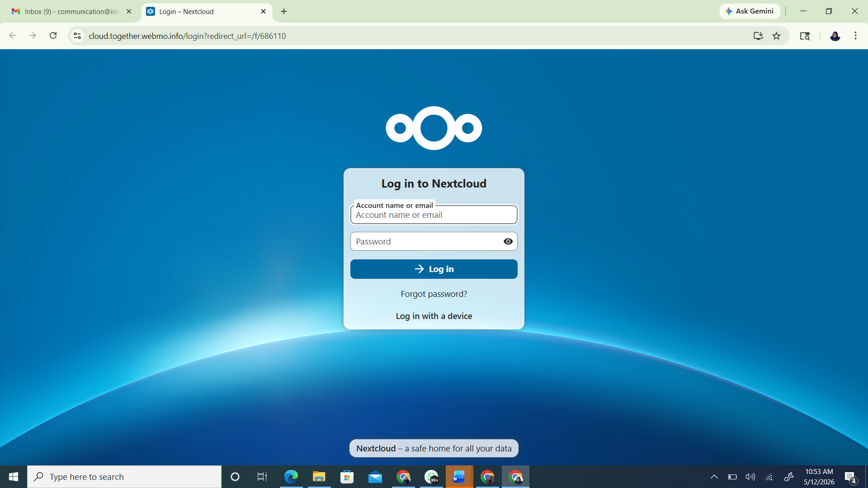This screenshot has width=868, height=488.
Task: Expand hidden system tray icons chevron
Action: tap(714, 477)
